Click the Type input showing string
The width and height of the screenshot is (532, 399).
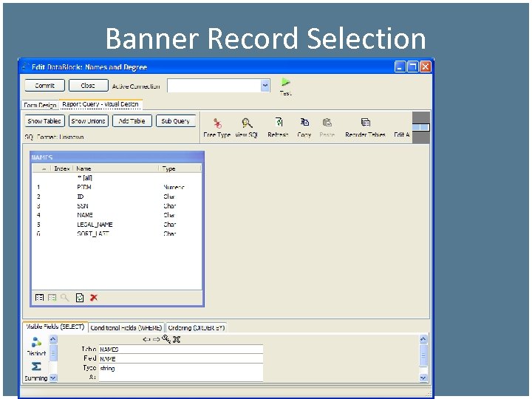point(181,368)
